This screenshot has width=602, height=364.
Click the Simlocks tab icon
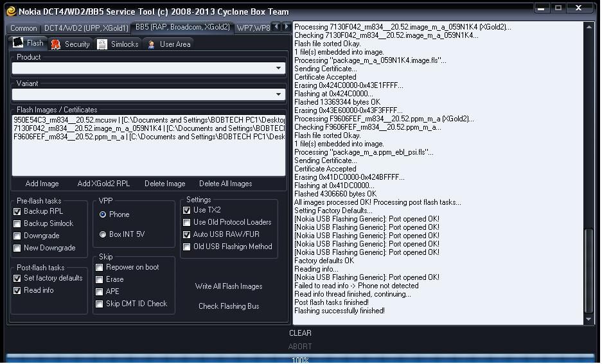tap(102, 44)
